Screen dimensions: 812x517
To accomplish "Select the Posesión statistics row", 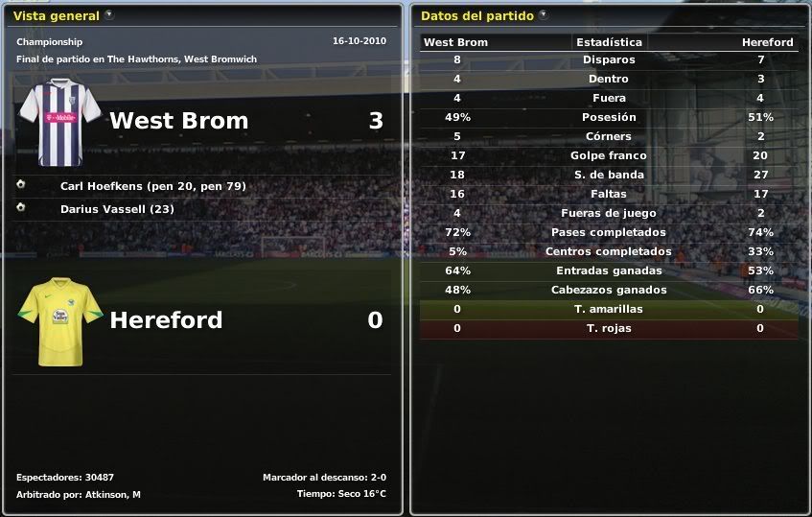I will [609, 117].
